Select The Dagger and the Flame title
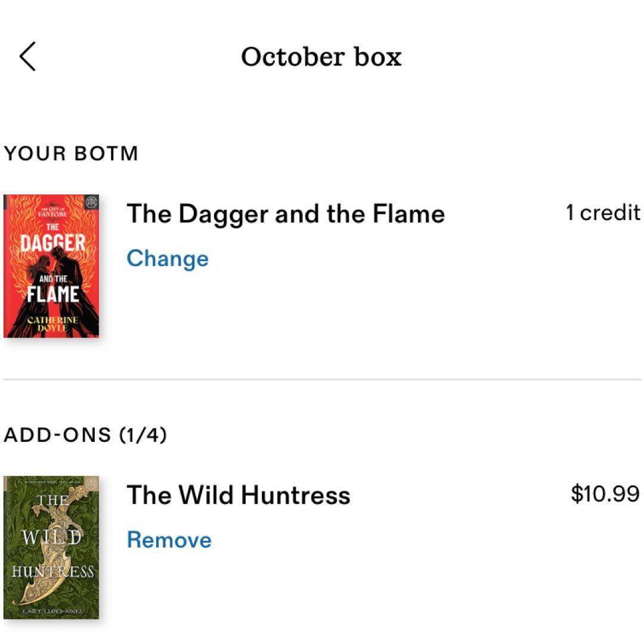 pos(286,213)
